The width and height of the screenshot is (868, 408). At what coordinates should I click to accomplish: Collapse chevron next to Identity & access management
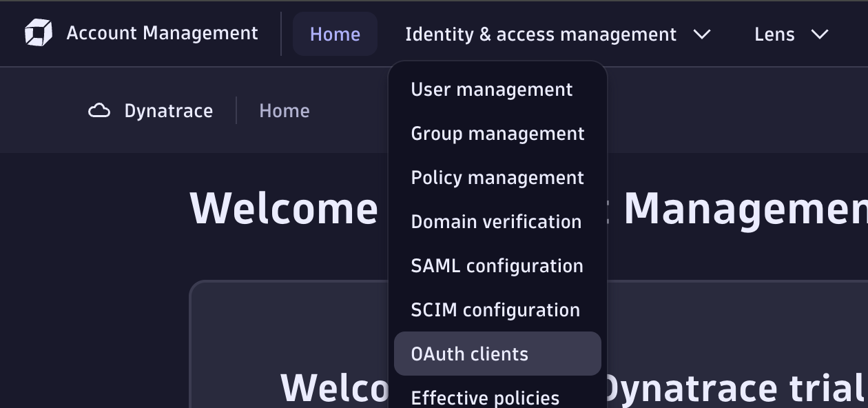click(x=702, y=34)
